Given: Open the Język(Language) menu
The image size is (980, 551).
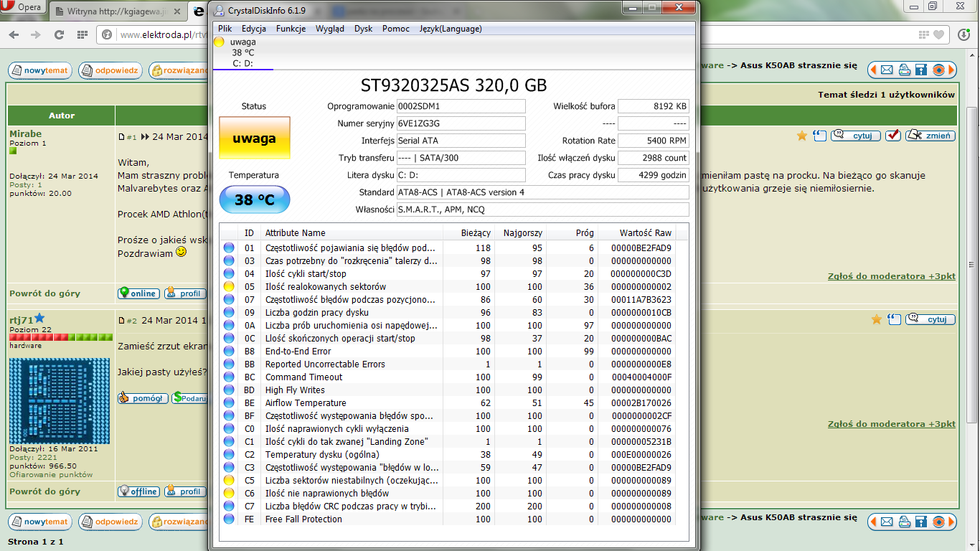Looking at the screenshot, I should tap(451, 29).
